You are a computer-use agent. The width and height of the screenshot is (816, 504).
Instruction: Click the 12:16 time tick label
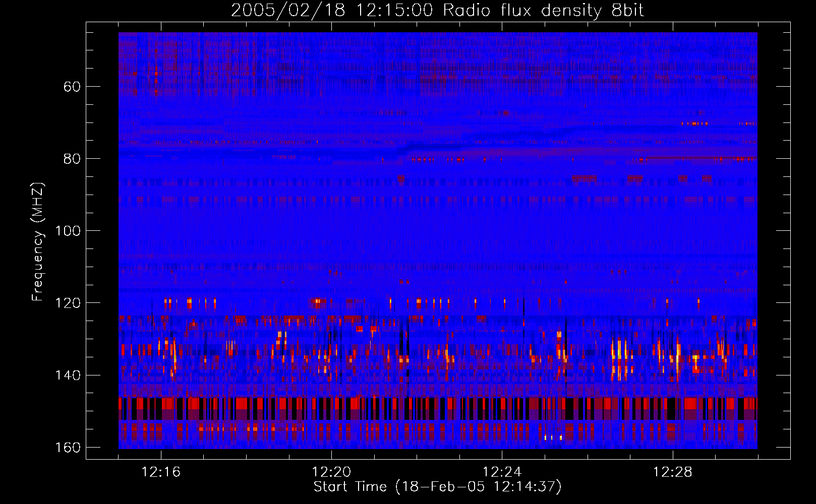161,472
